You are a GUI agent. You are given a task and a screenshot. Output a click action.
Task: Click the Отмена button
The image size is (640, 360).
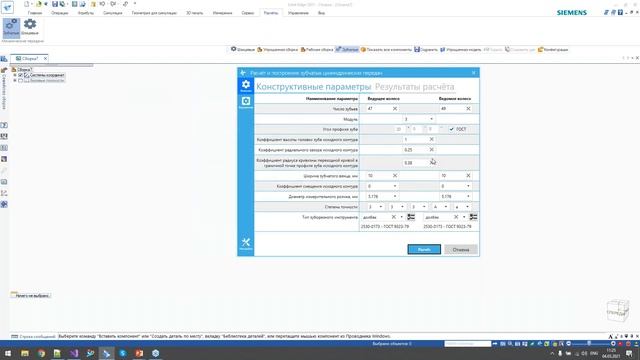tap(461, 249)
